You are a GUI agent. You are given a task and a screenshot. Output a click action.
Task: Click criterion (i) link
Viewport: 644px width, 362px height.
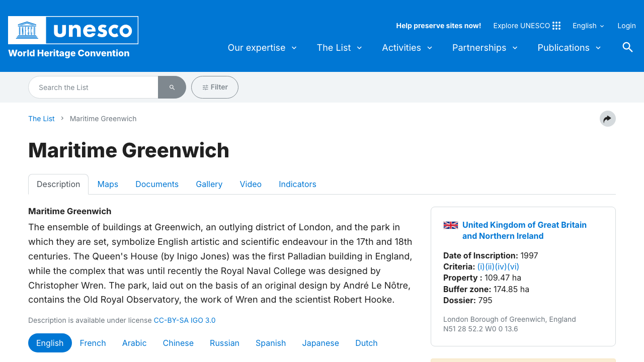481,266
